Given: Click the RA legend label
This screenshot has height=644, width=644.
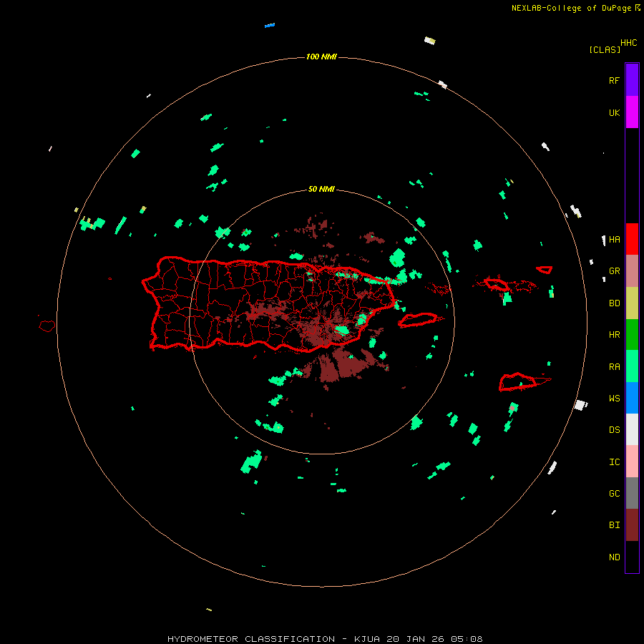Looking at the screenshot, I should point(614,367).
